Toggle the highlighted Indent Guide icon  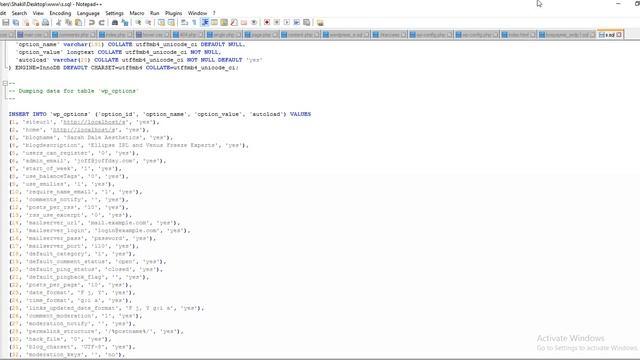(x=204, y=22)
